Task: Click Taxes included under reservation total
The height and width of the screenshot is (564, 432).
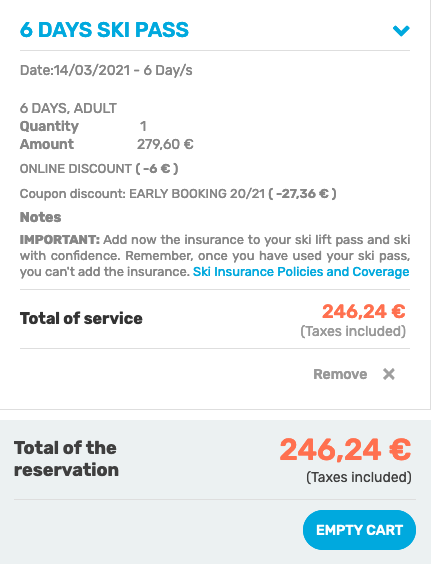Action: [x=359, y=477]
